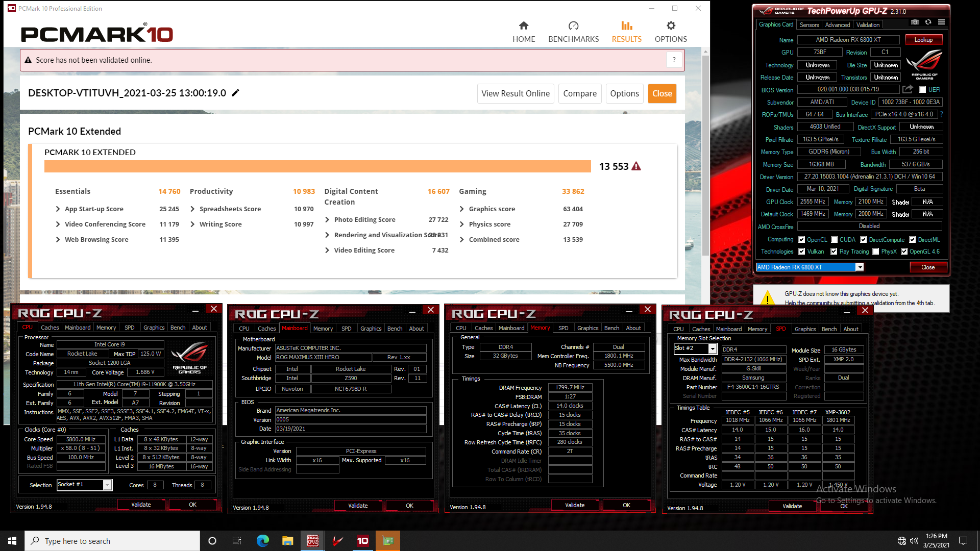Click OK in the third CPU-Z window
This screenshot has width=980, height=551.
626,505
